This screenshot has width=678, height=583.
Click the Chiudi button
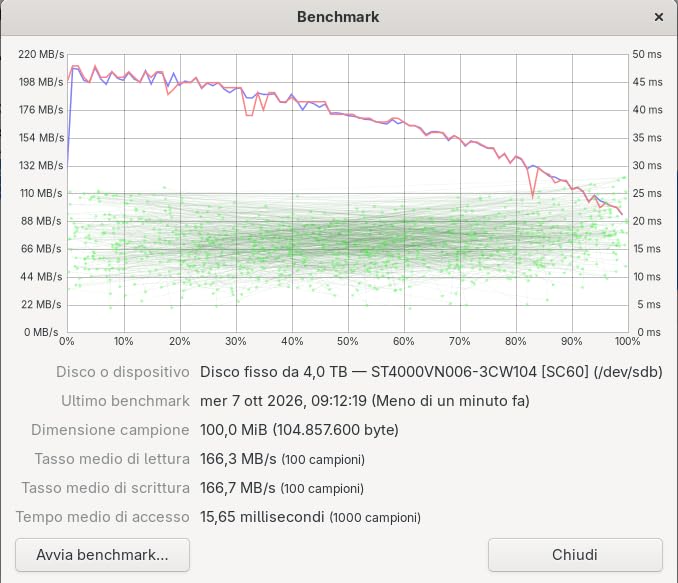tap(575, 555)
